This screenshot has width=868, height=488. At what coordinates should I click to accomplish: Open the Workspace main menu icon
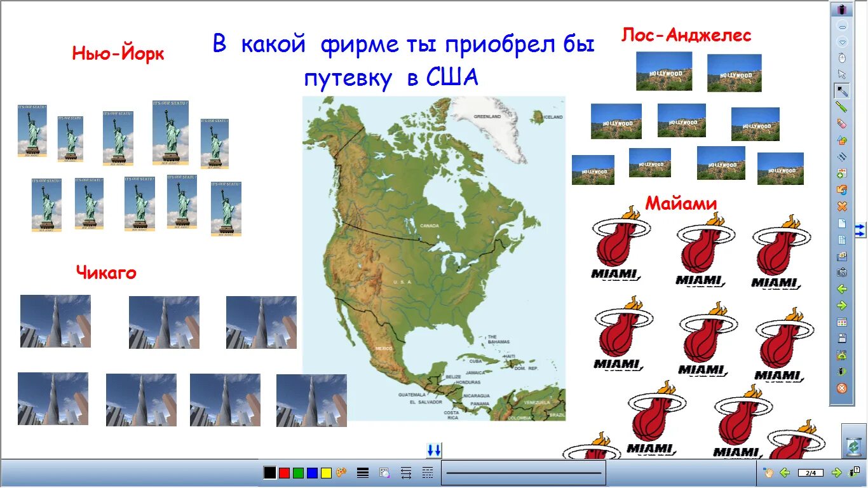(x=842, y=10)
